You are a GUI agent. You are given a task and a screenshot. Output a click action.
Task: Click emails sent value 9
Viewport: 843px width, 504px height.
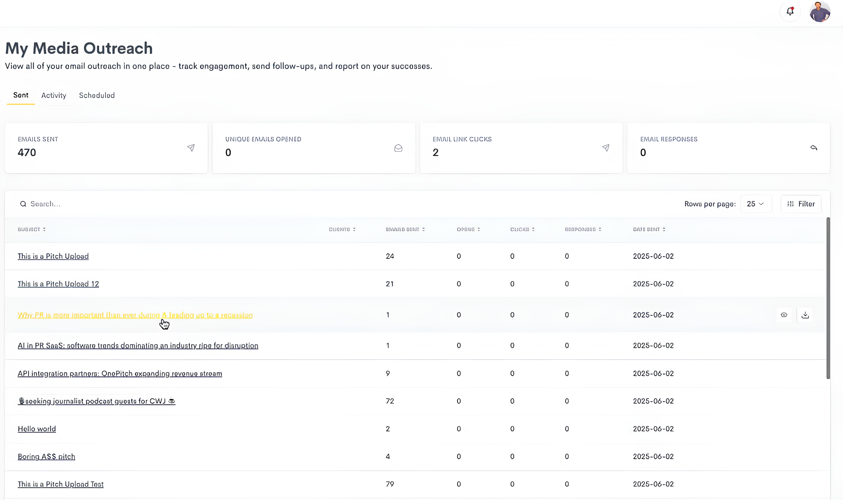coord(388,374)
